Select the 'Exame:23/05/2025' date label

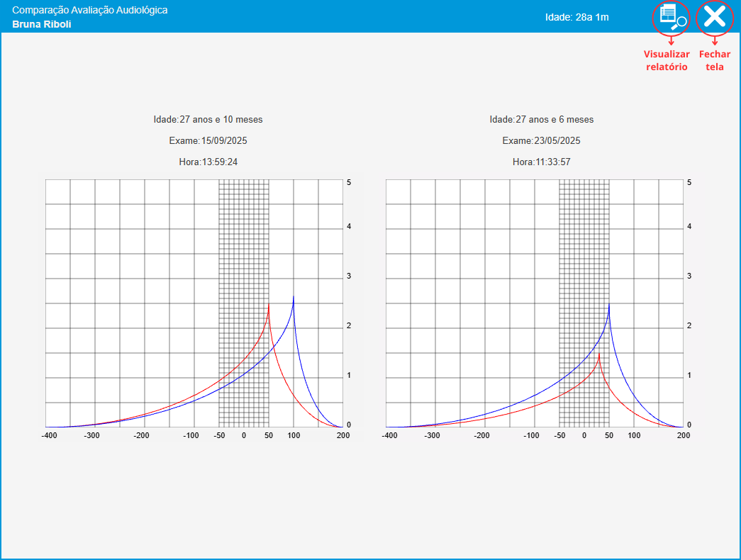point(541,140)
